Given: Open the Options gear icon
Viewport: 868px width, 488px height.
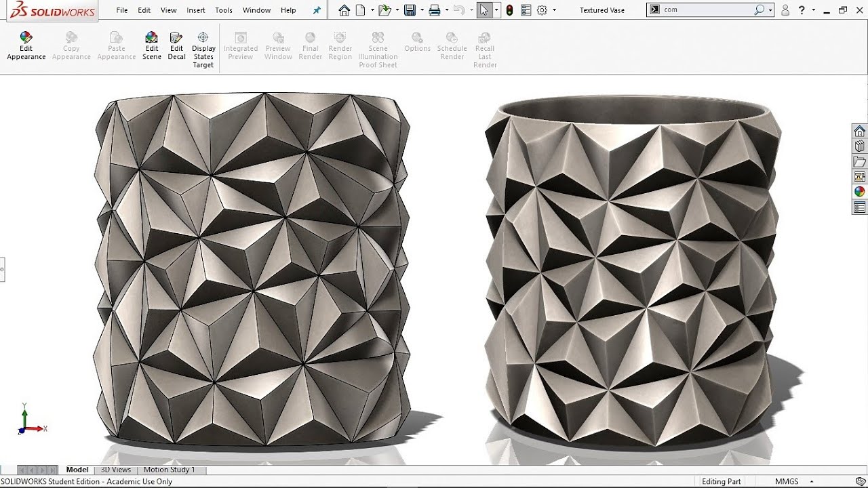Looking at the screenshot, I should [542, 10].
